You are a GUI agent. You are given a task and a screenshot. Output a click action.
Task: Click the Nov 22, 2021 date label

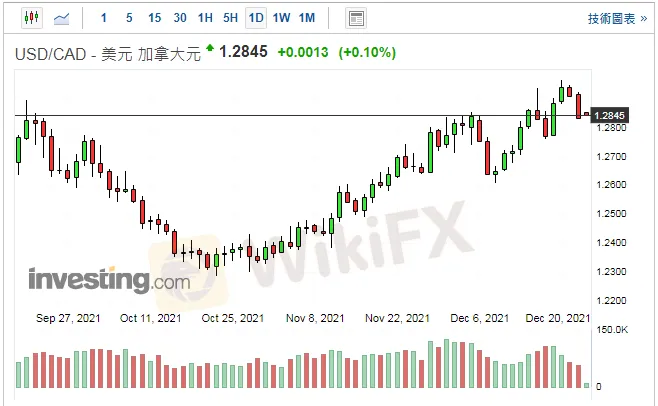point(397,318)
